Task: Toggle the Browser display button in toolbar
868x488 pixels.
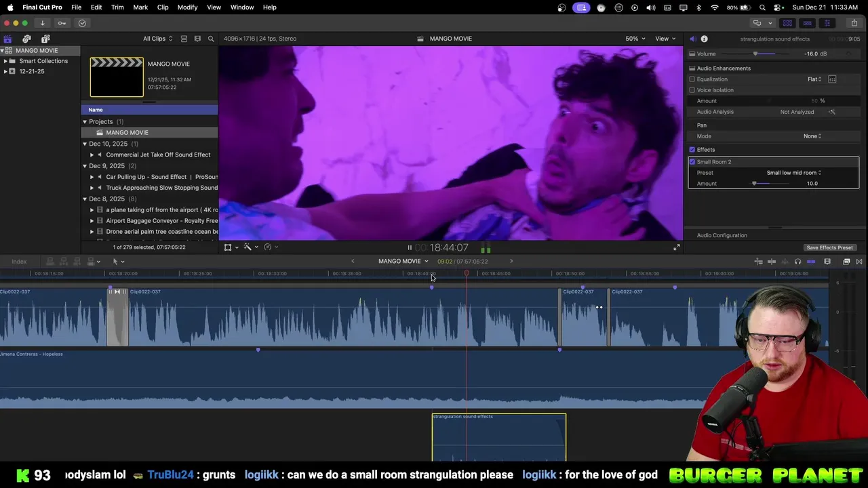Action: click(787, 23)
